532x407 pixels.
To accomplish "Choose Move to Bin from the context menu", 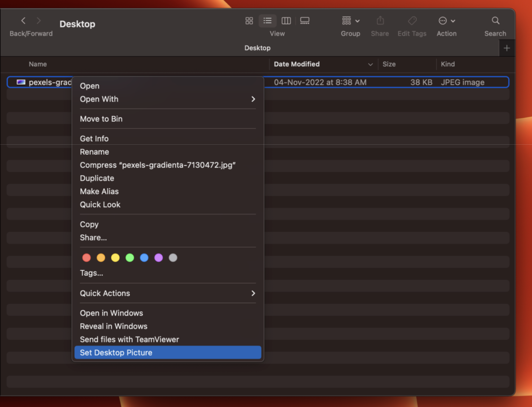I will pyautogui.click(x=101, y=119).
